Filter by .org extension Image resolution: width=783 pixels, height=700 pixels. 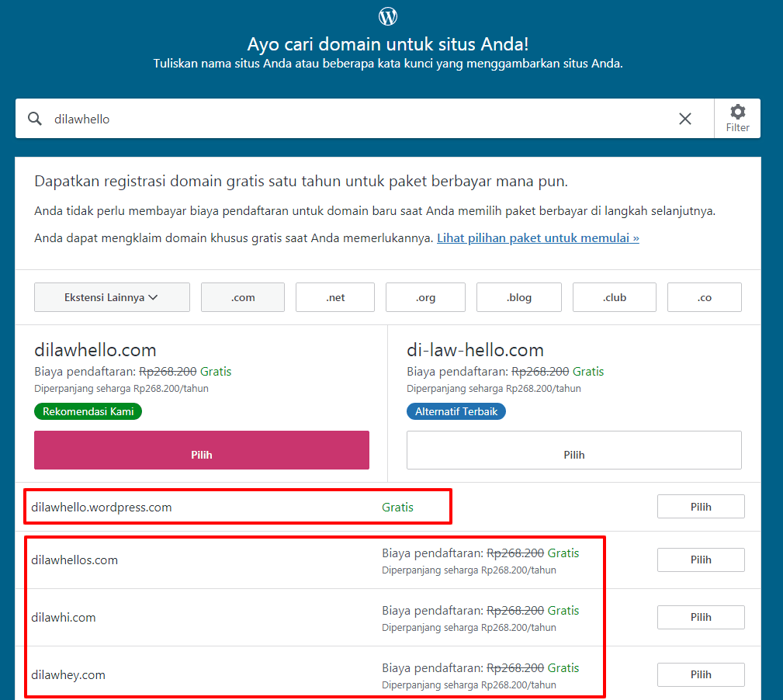[x=425, y=297]
